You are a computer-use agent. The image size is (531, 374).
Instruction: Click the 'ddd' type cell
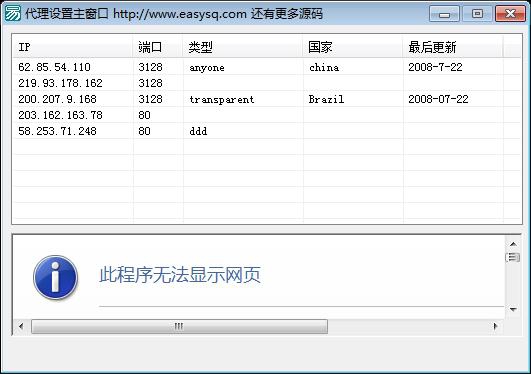click(198, 131)
